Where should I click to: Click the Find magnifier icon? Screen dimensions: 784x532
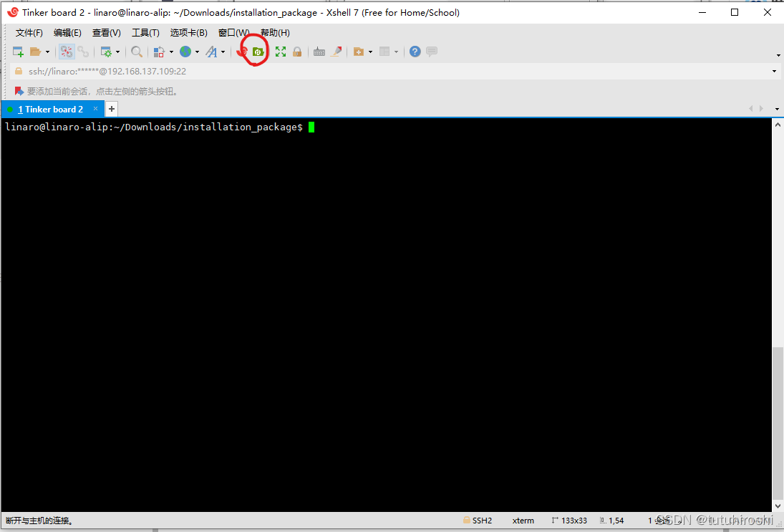137,52
